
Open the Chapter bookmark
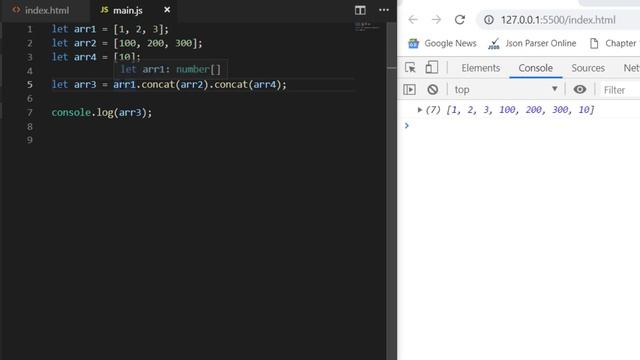click(613, 43)
